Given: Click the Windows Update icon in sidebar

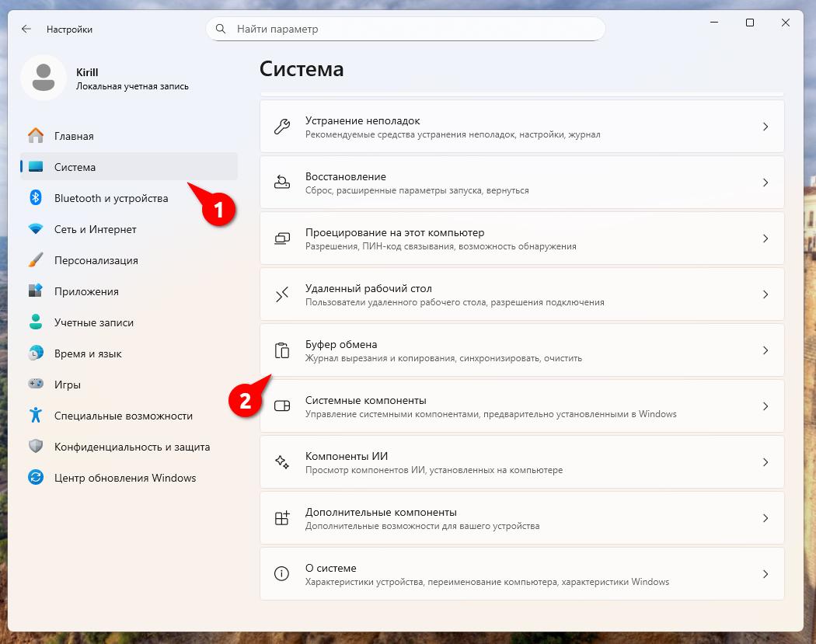Looking at the screenshot, I should pos(36,478).
